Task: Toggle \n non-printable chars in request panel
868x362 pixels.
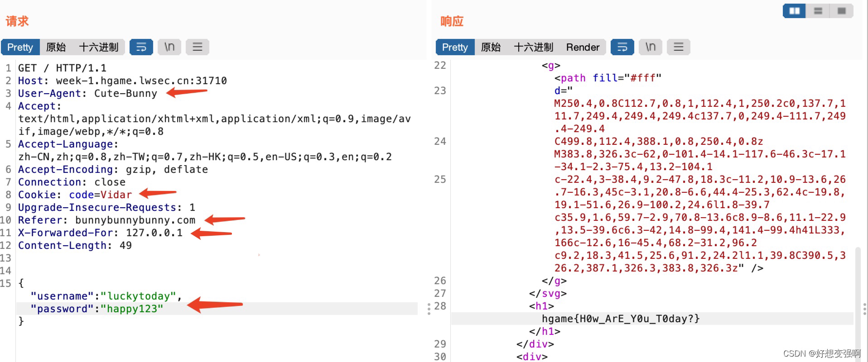Action: 169,47
